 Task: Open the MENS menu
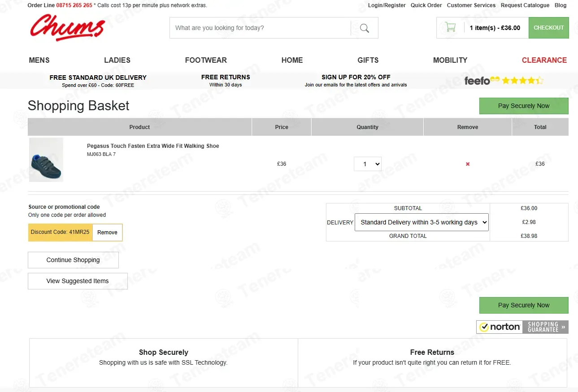(x=39, y=60)
